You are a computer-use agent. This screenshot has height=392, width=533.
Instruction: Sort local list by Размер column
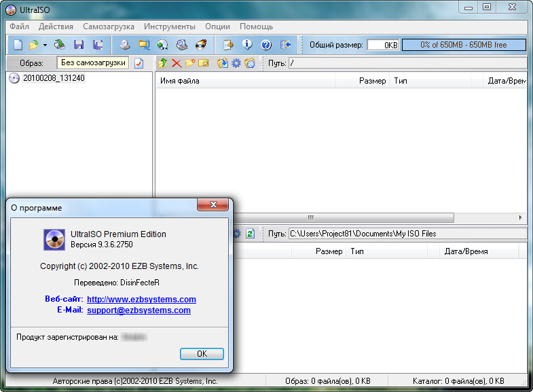click(318, 251)
